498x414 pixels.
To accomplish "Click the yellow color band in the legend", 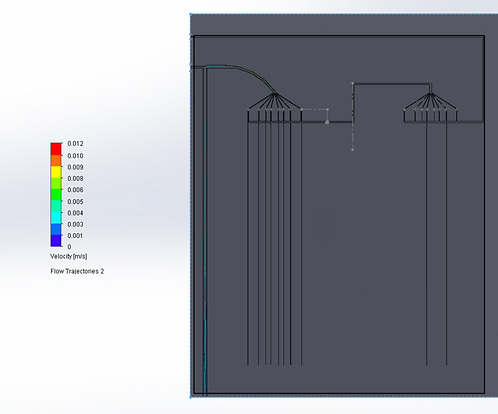I will (x=56, y=172).
